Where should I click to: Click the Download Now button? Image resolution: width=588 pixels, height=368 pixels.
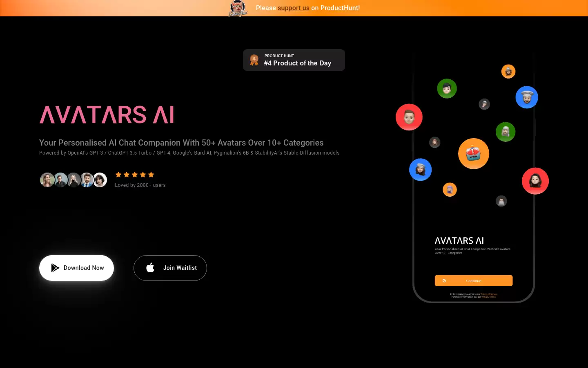point(76,268)
